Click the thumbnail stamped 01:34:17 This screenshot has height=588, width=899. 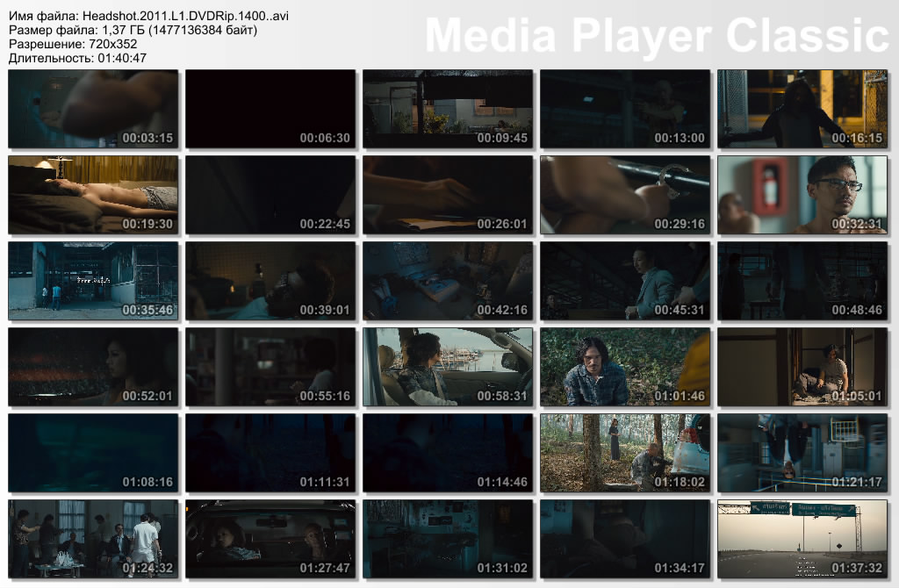coord(625,539)
